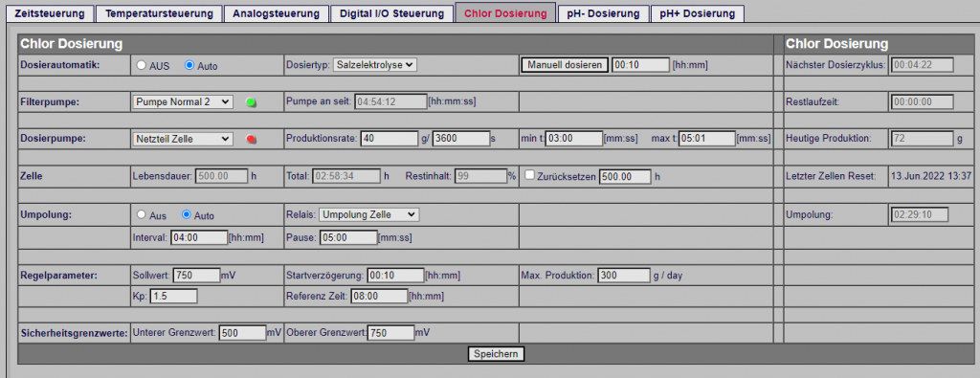This screenshot has height=378, width=980.
Task: Open the Dosiertyp Salzelektrolyse dropdown
Action: coord(375,64)
